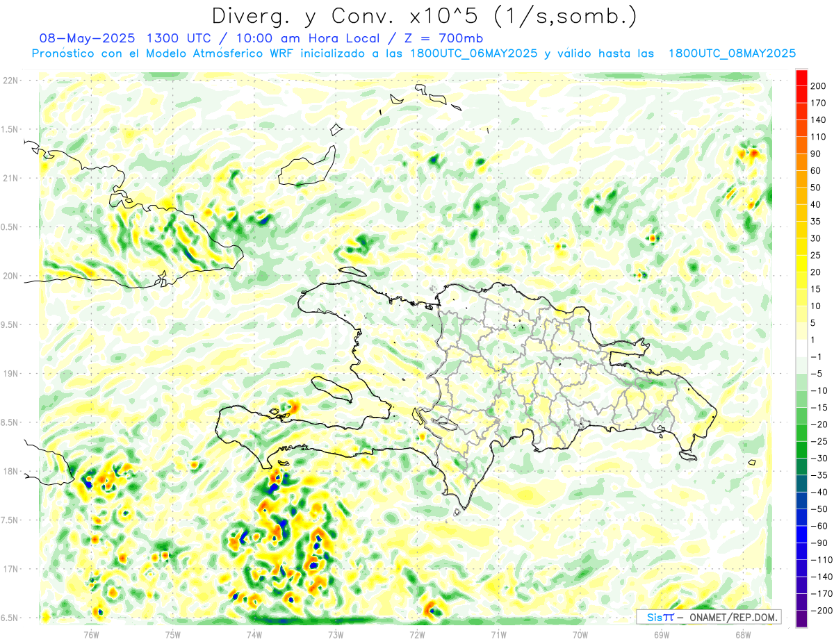This screenshot has width=834, height=644.
Task: Click the positive 60 legend value
Action: [817, 170]
